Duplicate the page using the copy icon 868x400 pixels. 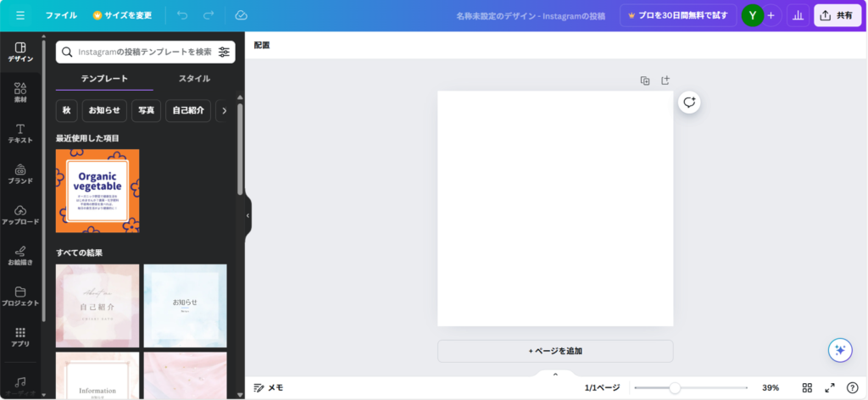[x=645, y=81]
